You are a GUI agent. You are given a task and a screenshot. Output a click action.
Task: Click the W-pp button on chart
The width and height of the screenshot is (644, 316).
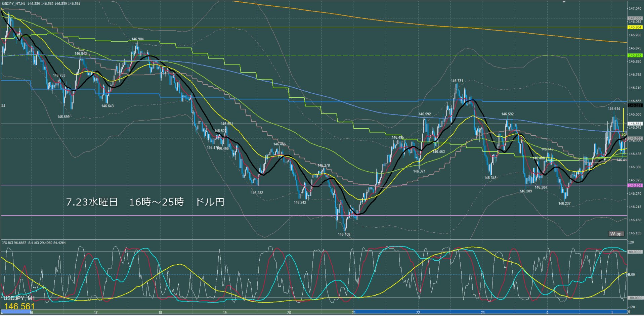pos(616,234)
